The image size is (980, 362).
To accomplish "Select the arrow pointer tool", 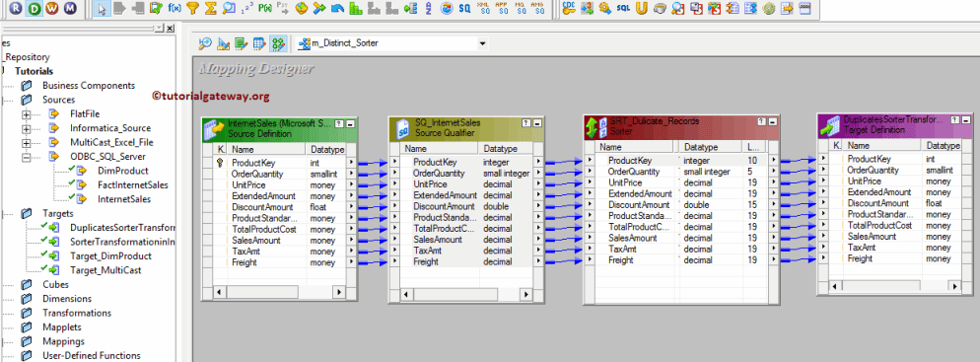I will point(103,9).
